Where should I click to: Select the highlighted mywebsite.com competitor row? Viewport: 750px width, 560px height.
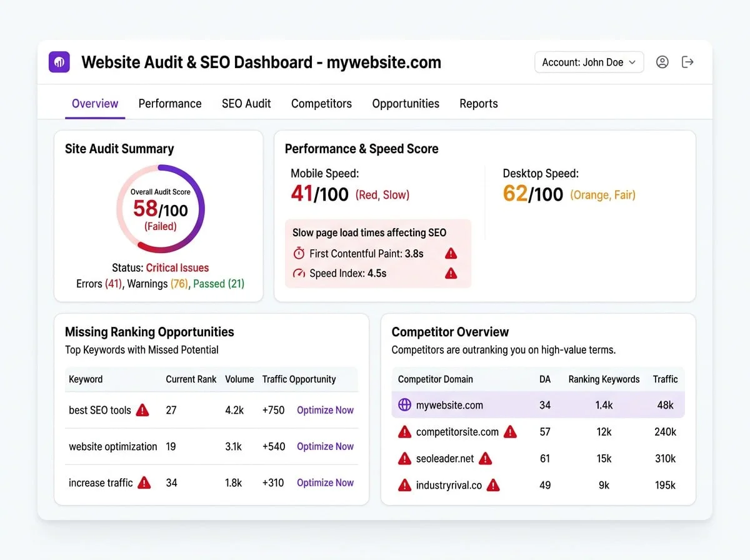tap(537, 404)
